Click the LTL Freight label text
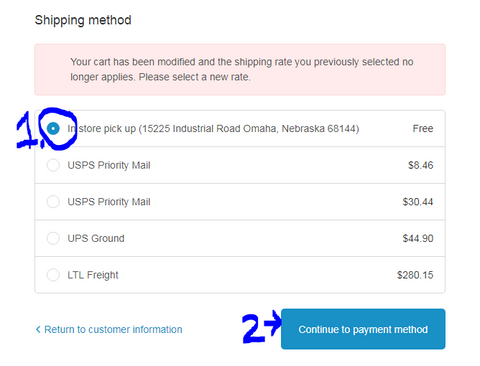 pos(93,275)
